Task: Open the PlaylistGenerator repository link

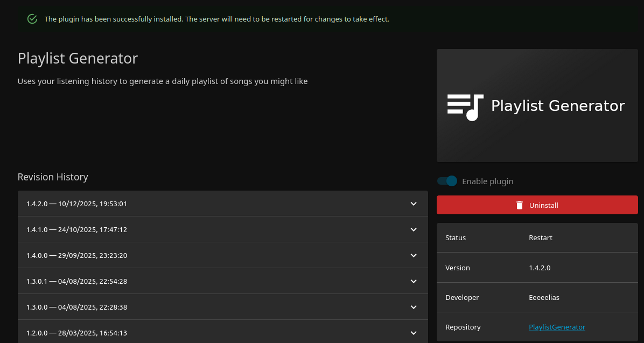Action: 557,327
